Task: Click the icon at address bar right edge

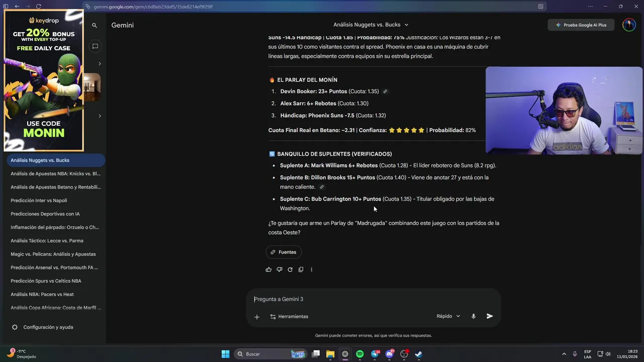Action: 541,7
